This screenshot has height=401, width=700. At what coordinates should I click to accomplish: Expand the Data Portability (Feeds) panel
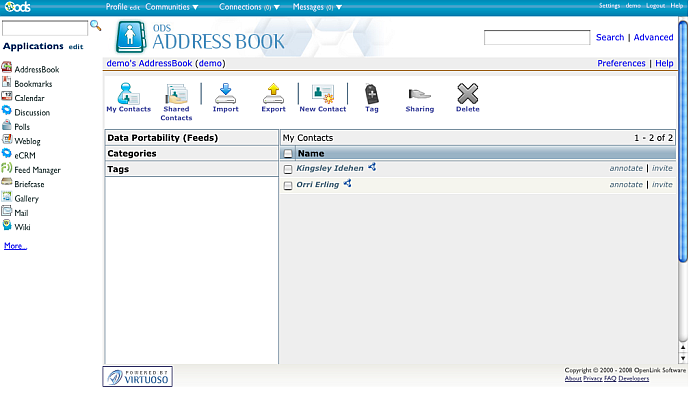click(x=162, y=138)
